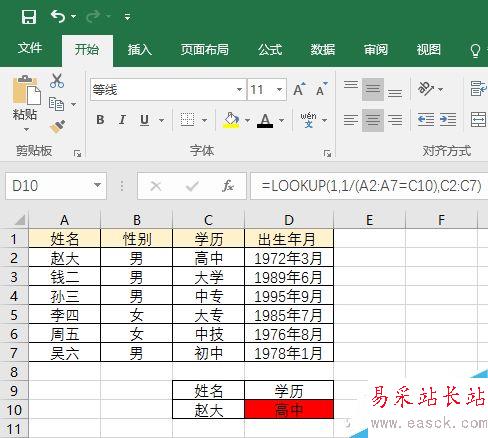
Task: Click the Cancel X formula button
Action: point(156,186)
